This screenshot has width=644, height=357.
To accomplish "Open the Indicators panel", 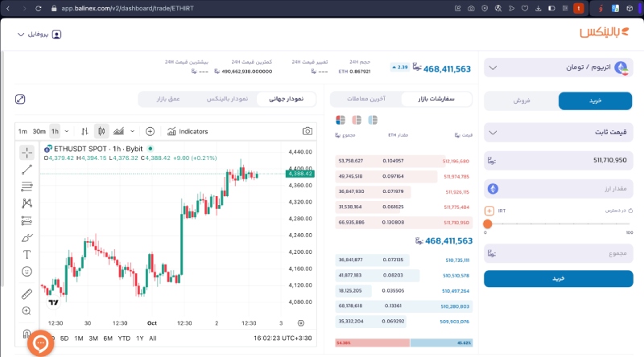I will (x=188, y=131).
